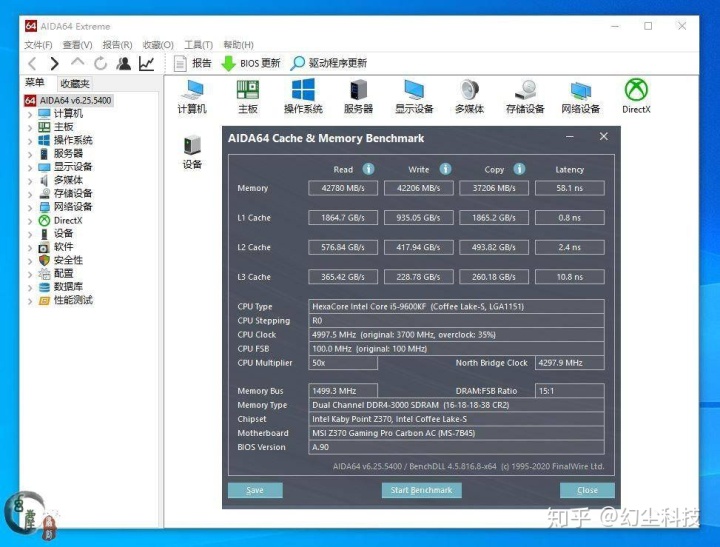Viewport: 720px width, 547px height.
Task: Click the info icon next to Write
Action: pyautogui.click(x=445, y=169)
